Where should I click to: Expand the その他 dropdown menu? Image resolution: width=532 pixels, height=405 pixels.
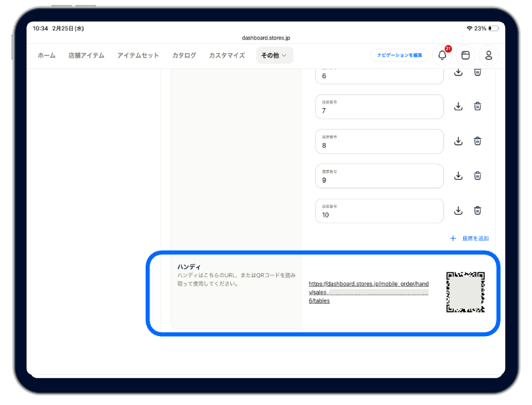(x=274, y=56)
